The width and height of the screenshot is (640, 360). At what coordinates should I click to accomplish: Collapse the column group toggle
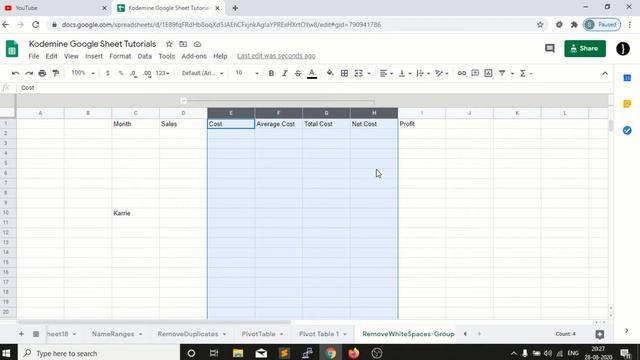click(183, 101)
